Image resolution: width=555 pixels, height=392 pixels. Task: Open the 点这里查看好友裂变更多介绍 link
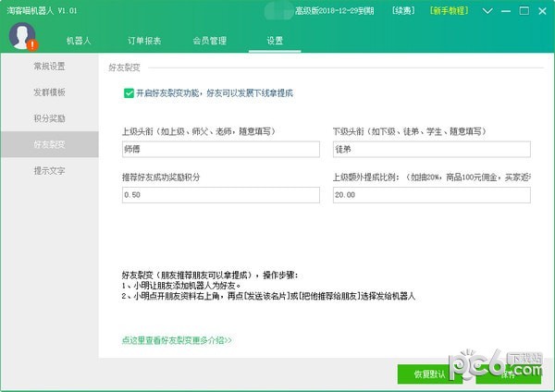pos(177,340)
